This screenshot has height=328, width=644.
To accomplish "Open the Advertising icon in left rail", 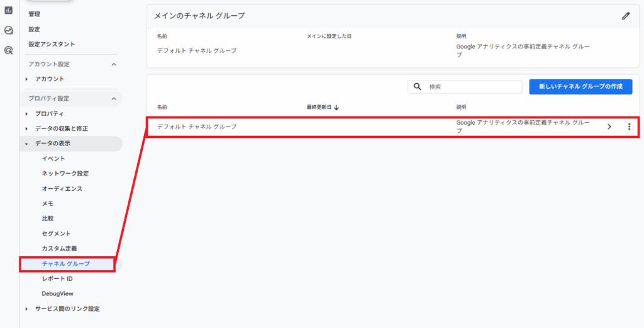I will (8, 50).
